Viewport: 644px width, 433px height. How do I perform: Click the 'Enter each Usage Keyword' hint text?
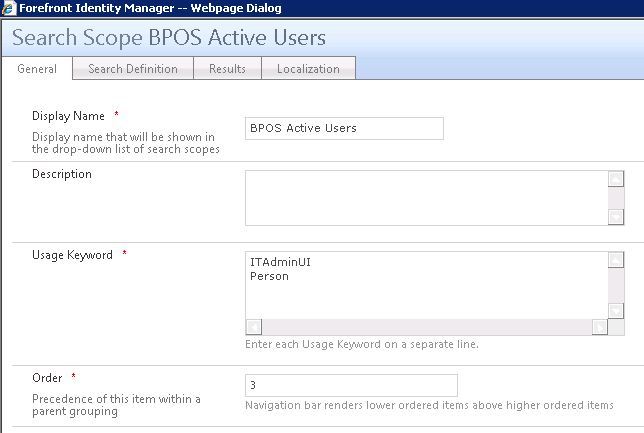click(x=362, y=344)
